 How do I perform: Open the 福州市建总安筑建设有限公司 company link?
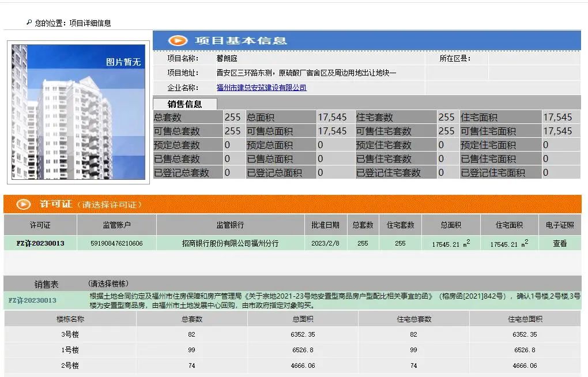(261, 88)
